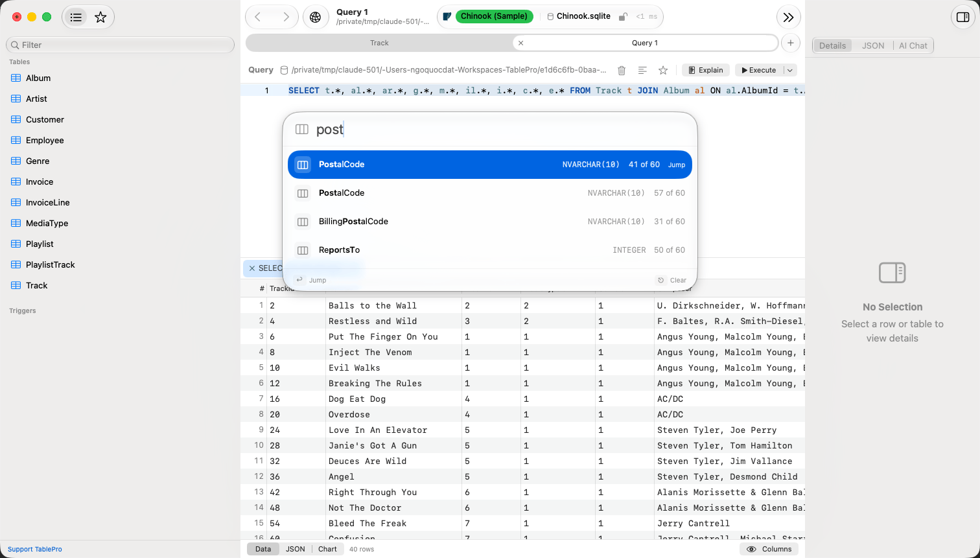
Task: Open the globe connection icon
Action: [x=316, y=17]
